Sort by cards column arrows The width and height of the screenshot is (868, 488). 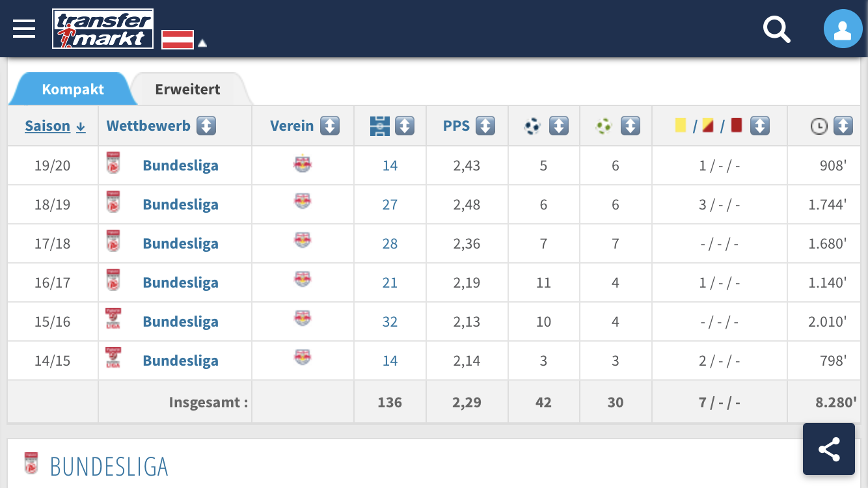[x=760, y=126]
